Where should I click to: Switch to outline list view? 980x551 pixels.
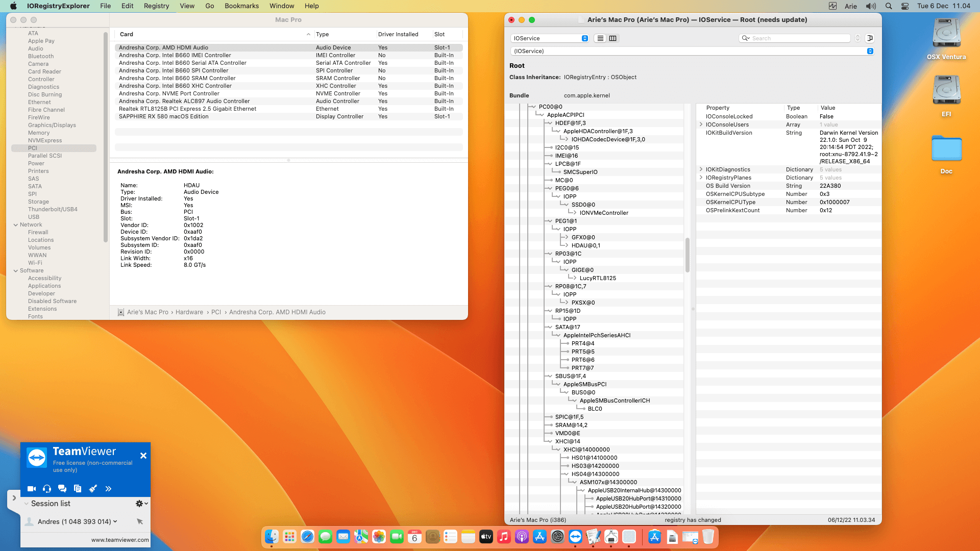click(600, 38)
